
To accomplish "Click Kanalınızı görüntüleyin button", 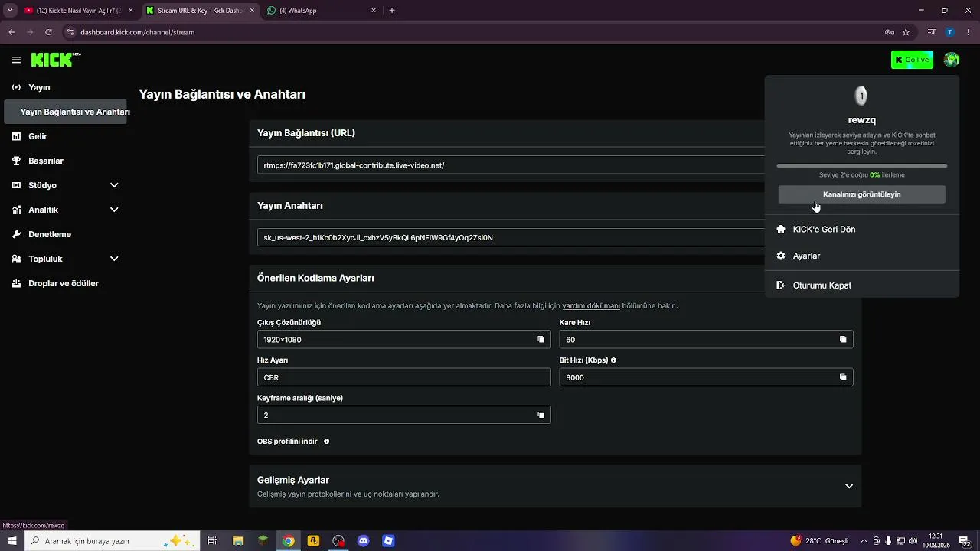I will pyautogui.click(x=861, y=194).
